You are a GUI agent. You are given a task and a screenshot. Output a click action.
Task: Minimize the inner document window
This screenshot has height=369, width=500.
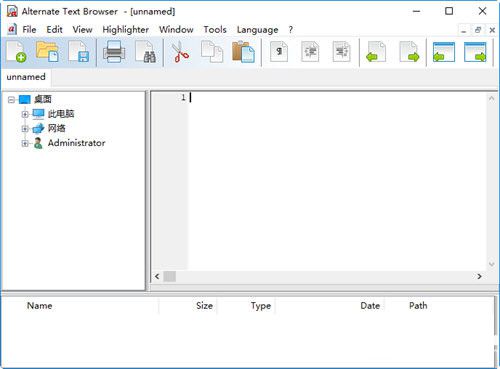click(x=464, y=30)
